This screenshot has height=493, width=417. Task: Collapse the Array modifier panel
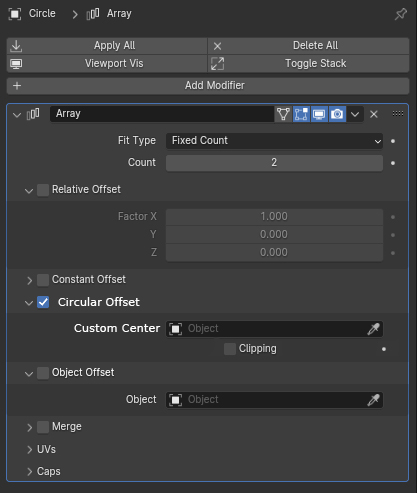point(17,115)
